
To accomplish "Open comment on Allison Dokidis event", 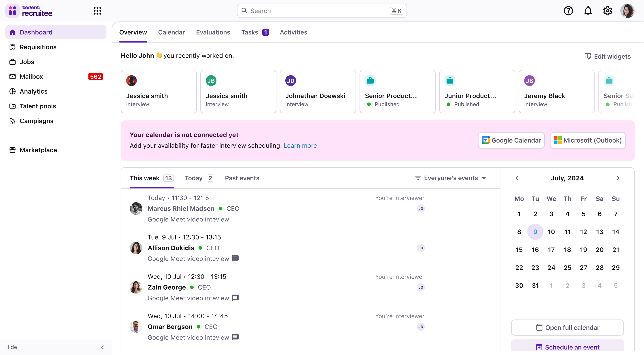I will (x=235, y=259).
